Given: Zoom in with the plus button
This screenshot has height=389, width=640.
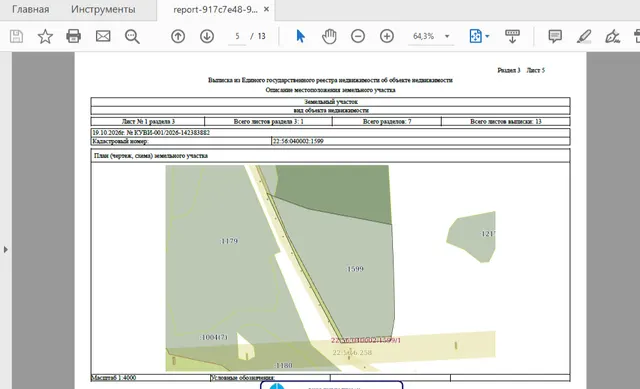Looking at the screenshot, I should (387, 36).
